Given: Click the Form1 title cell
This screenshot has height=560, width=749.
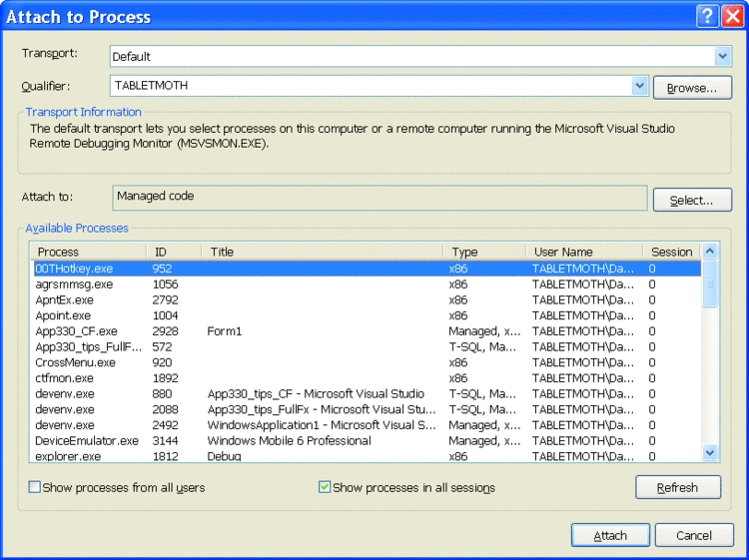Looking at the screenshot, I should click(225, 331).
